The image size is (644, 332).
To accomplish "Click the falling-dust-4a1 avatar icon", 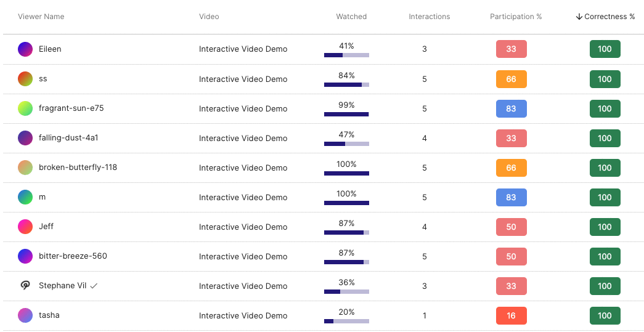I will coord(25,138).
